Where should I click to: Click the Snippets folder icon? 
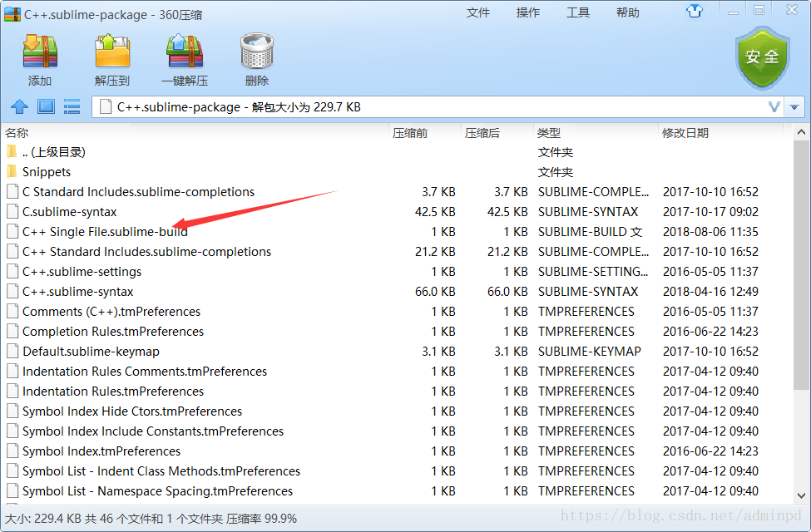coord(12,171)
